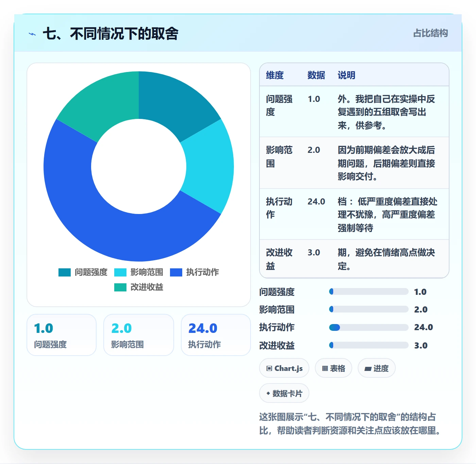Click the 24.0 value beside the progress bar
Image resolution: width=476 pixels, height=464 pixels.
click(423, 327)
